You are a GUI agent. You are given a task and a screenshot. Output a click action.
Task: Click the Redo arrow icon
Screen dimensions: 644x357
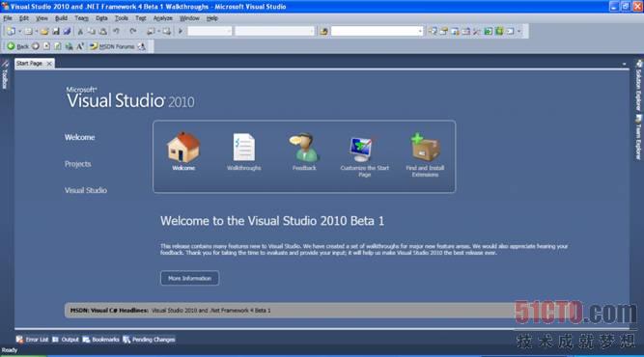132,31
